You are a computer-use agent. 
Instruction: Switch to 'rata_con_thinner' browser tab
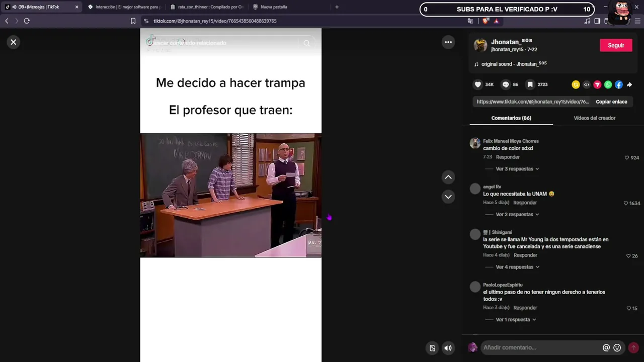point(207,7)
